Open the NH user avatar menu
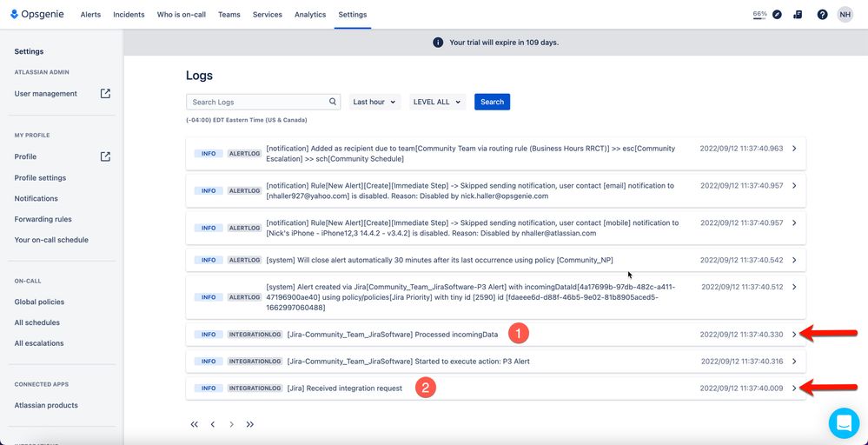Screen dimensions: 868x445 (x=845, y=15)
